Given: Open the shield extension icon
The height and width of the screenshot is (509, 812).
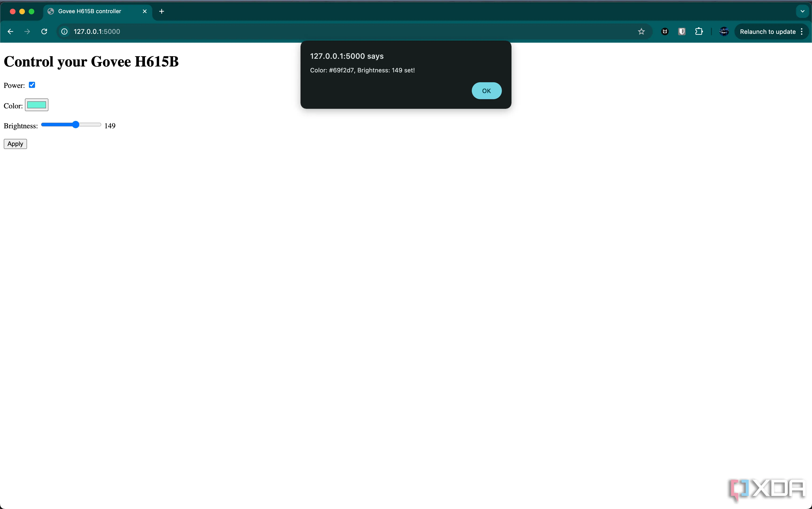Looking at the screenshot, I should [682, 32].
